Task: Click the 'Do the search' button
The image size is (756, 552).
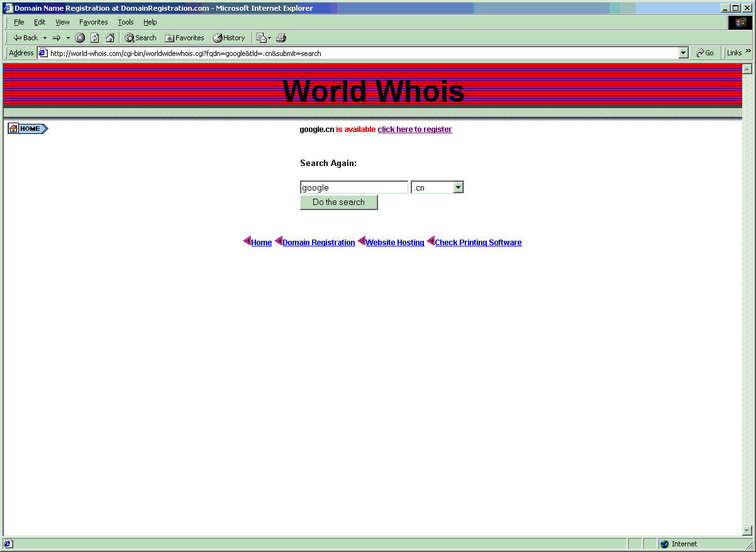Action: 338,202
